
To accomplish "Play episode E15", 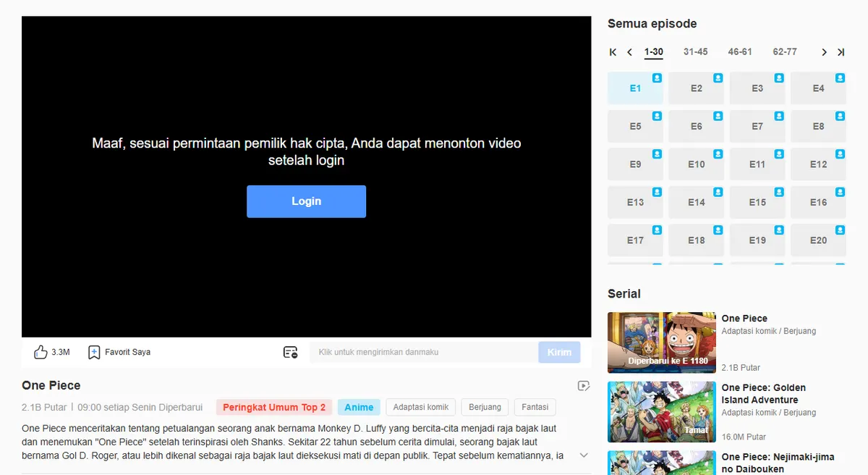I will (757, 202).
